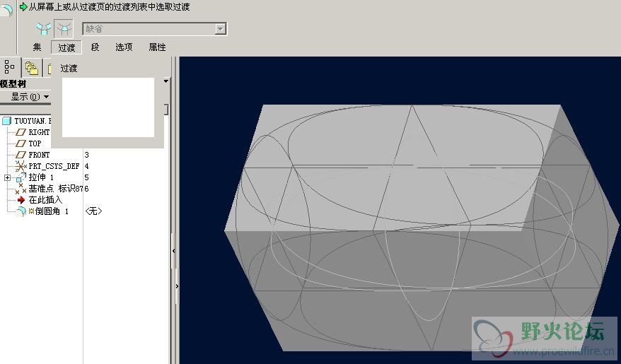
Task: Click the top face of the model
Action: [392, 166]
